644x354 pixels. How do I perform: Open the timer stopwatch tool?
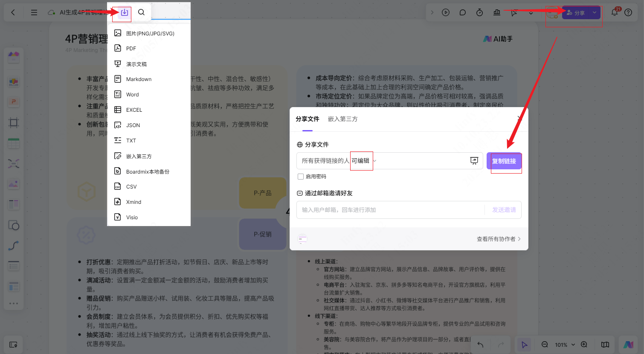[480, 12]
